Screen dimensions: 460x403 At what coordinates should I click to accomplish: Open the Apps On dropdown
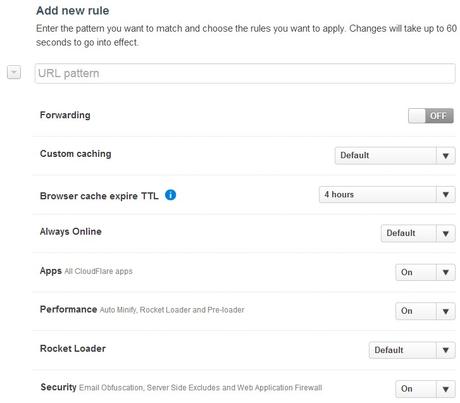pos(425,272)
